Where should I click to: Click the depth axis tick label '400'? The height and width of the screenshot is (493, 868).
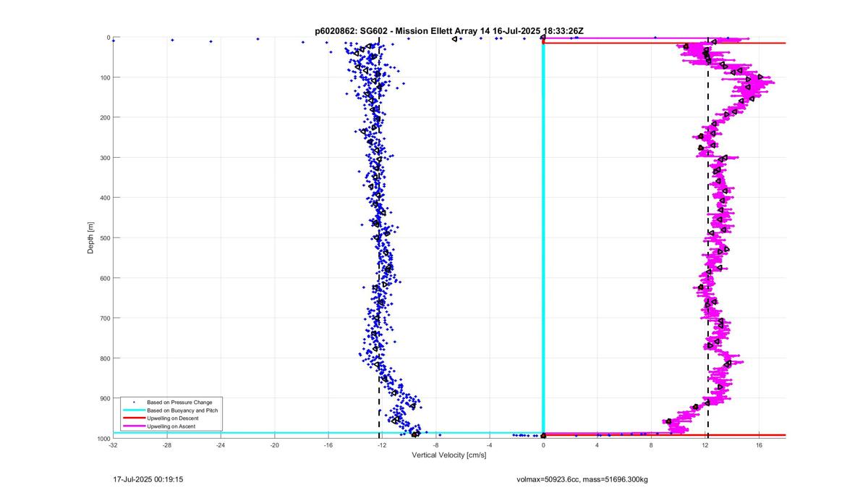click(104, 198)
